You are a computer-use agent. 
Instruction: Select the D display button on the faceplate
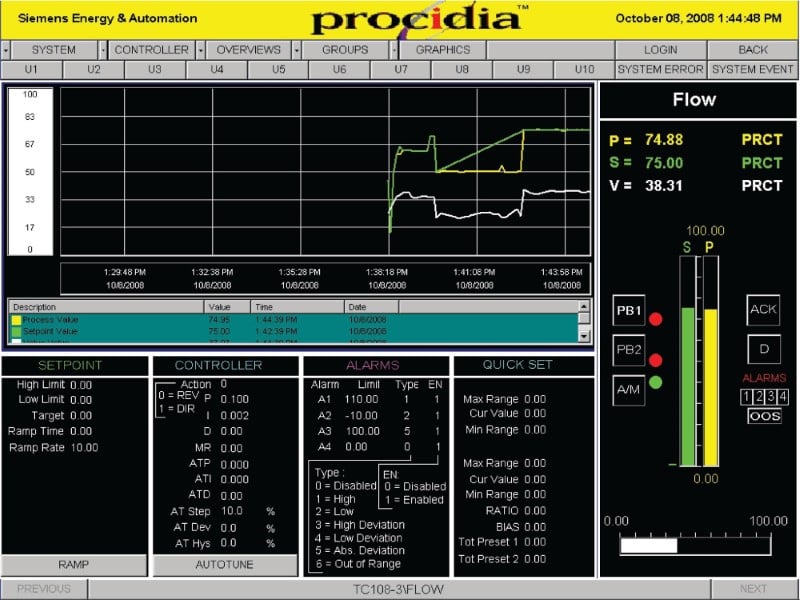[x=764, y=349]
